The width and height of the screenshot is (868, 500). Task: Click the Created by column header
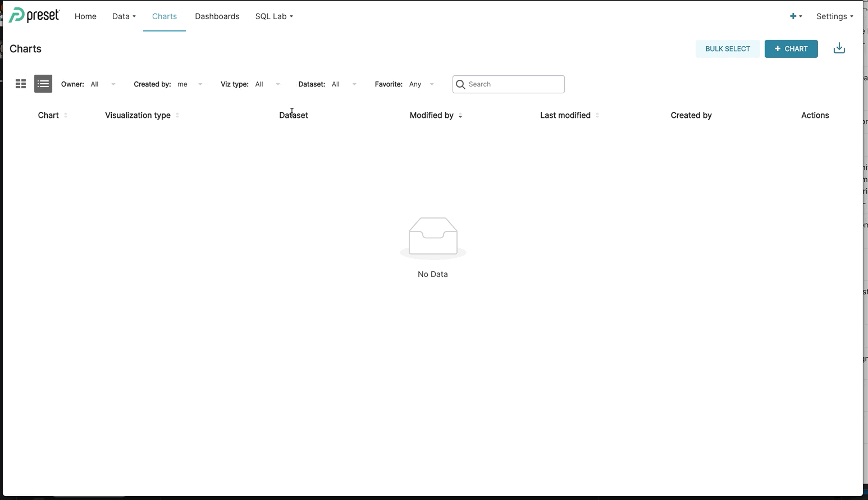691,115
